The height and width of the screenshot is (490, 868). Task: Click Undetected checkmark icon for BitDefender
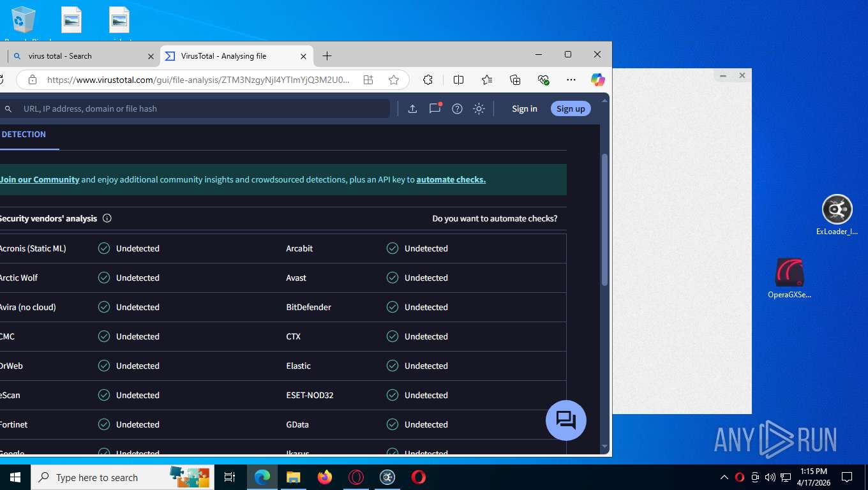click(393, 307)
